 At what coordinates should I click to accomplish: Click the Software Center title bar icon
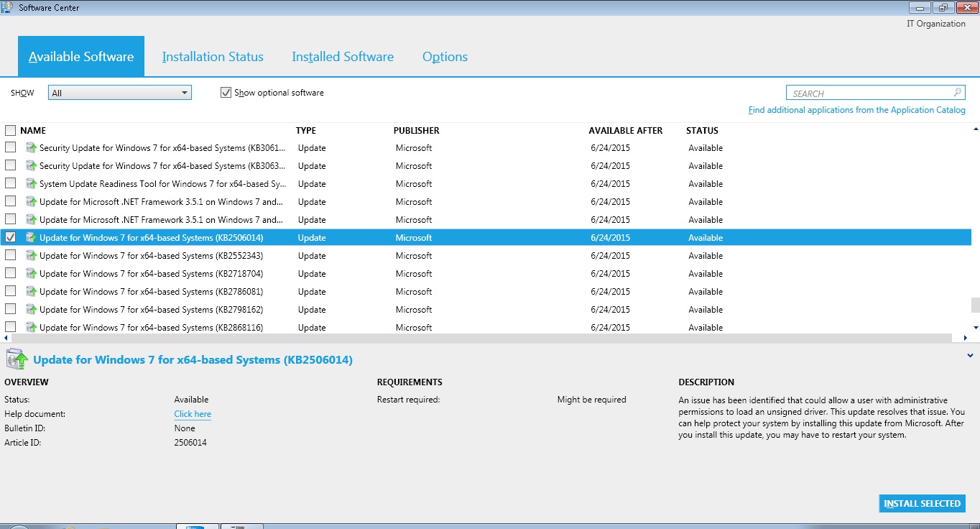coord(8,7)
